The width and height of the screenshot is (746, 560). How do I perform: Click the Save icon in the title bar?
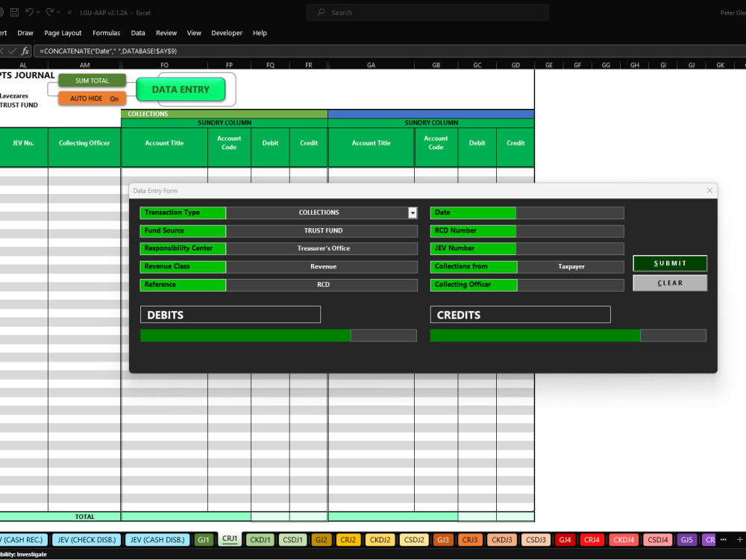point(14,12)
